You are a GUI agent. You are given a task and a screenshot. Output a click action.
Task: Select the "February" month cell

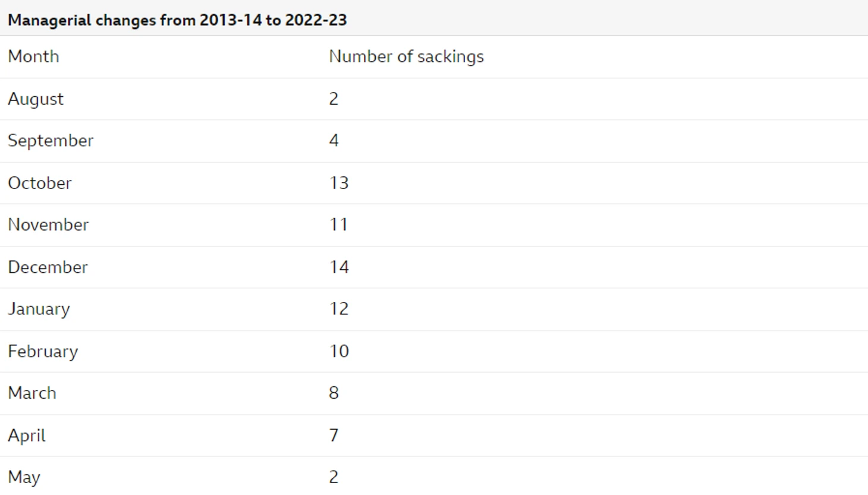click(43, 352)
